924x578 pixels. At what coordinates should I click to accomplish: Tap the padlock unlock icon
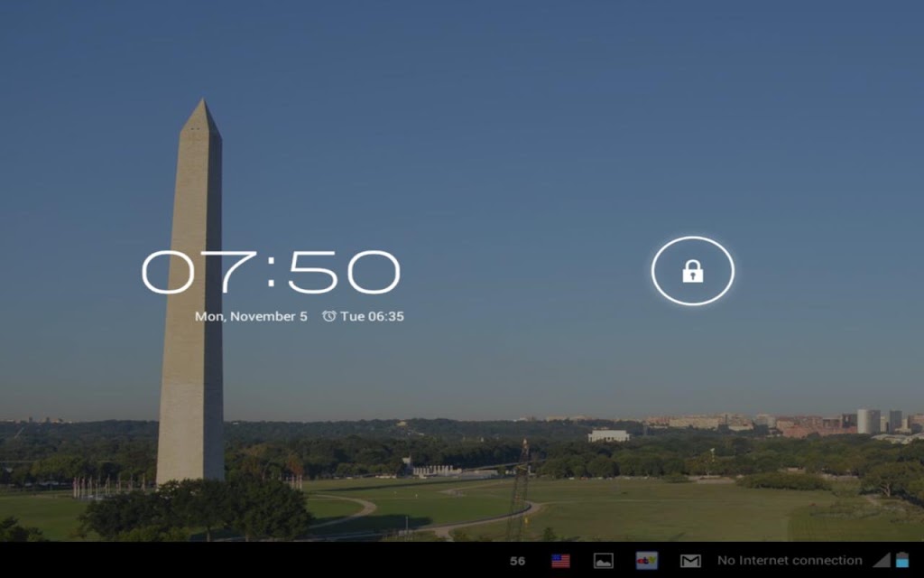pos(692,271)
